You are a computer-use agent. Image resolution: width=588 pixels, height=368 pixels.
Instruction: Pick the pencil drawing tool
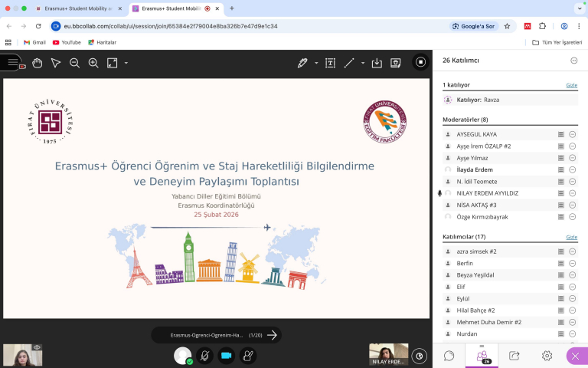tap(302, 63)
